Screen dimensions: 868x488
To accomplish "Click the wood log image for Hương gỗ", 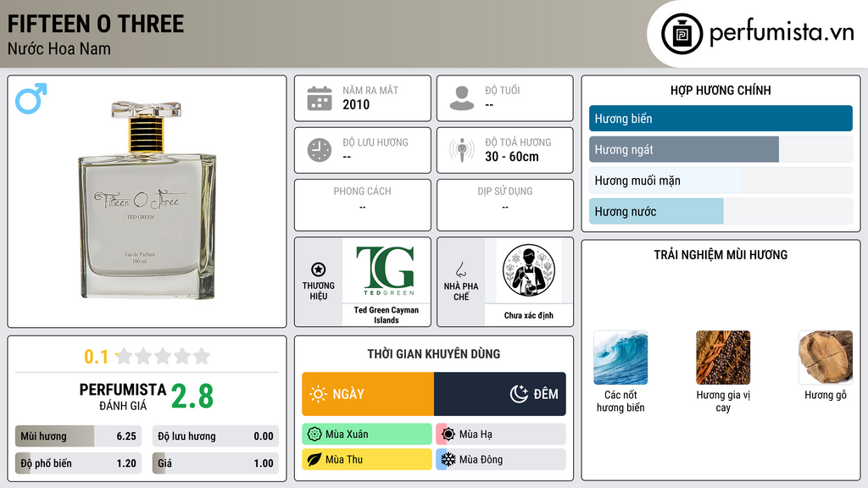I will pyautogui.click(x=826, y=358).
